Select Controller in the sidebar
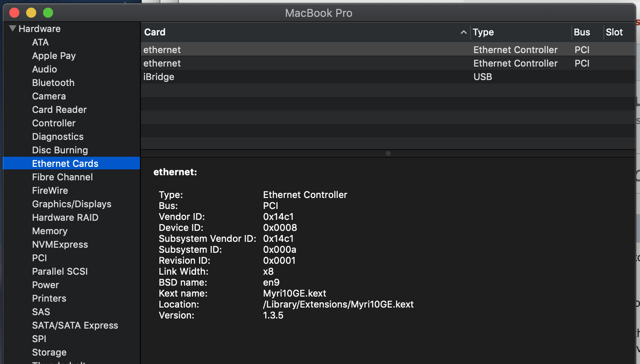Image resolution: width=640 pixels, height=364 pixels. 54,123
